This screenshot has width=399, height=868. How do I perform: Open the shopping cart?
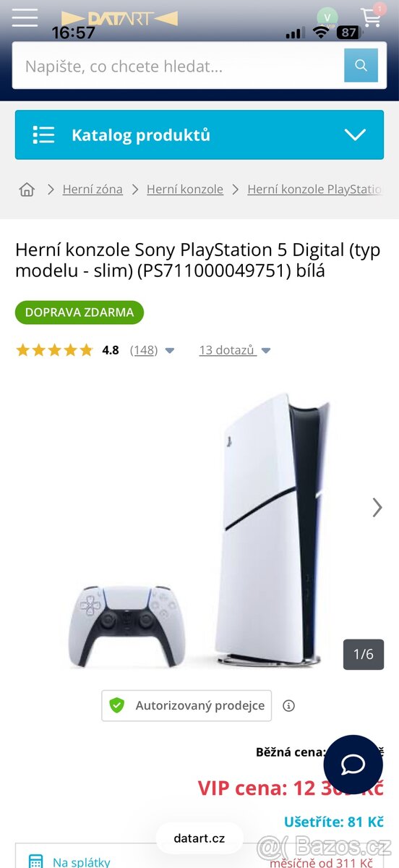click(x=372, y=17)
